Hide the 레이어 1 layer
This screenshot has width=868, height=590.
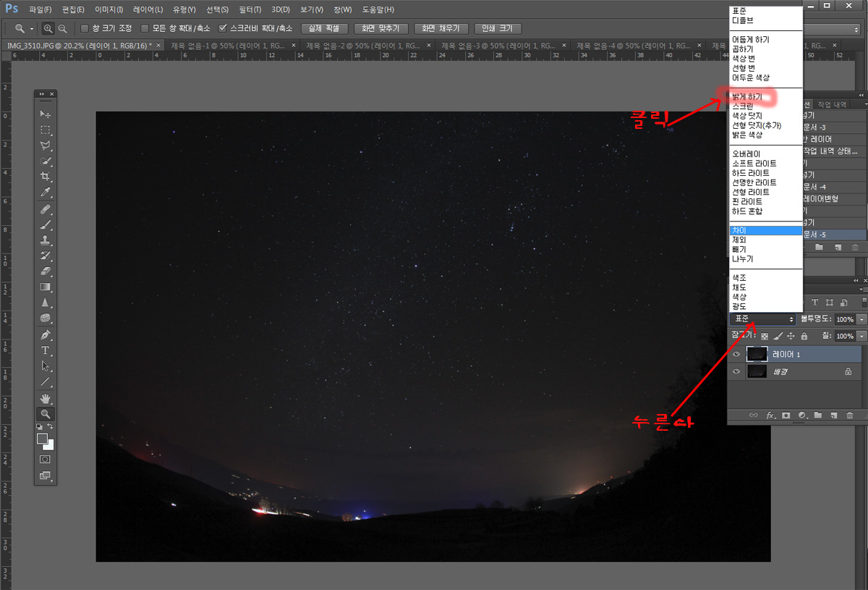[x=736, y=355]
